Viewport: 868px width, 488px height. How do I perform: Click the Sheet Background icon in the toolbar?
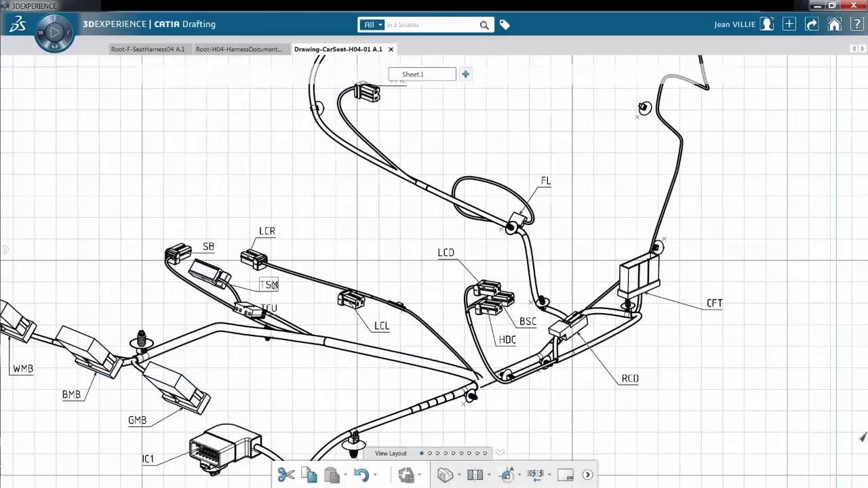[565, 474]
